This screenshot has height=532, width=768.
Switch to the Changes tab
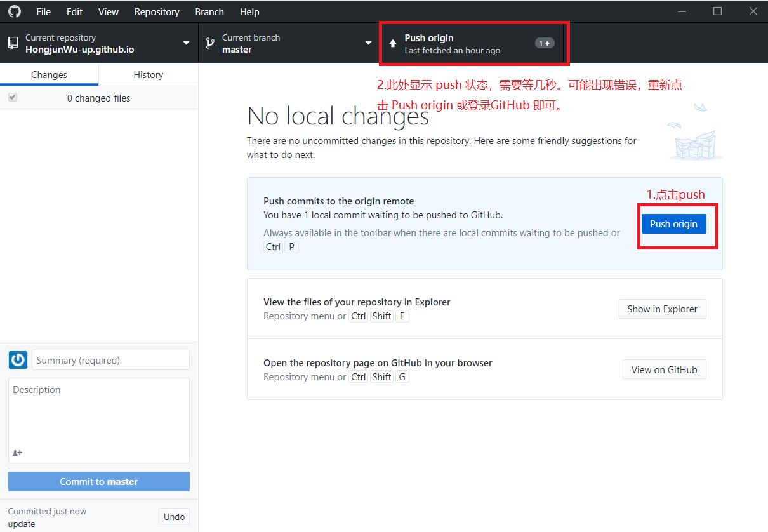[x=49, y=75]
